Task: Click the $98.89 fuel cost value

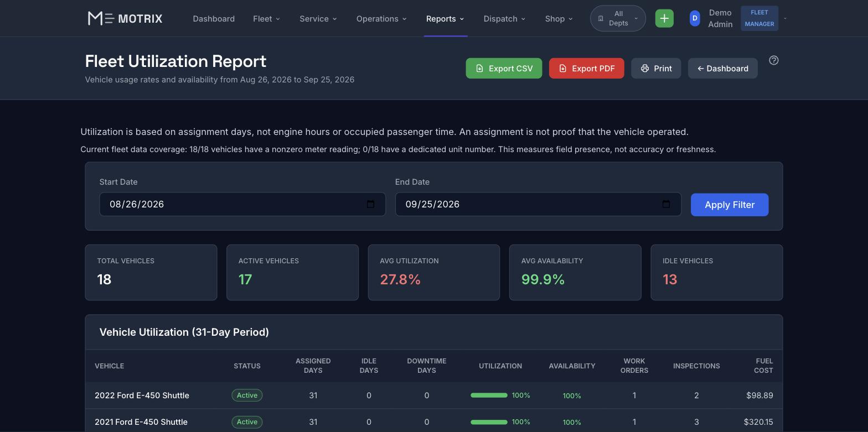Action: 758,395
